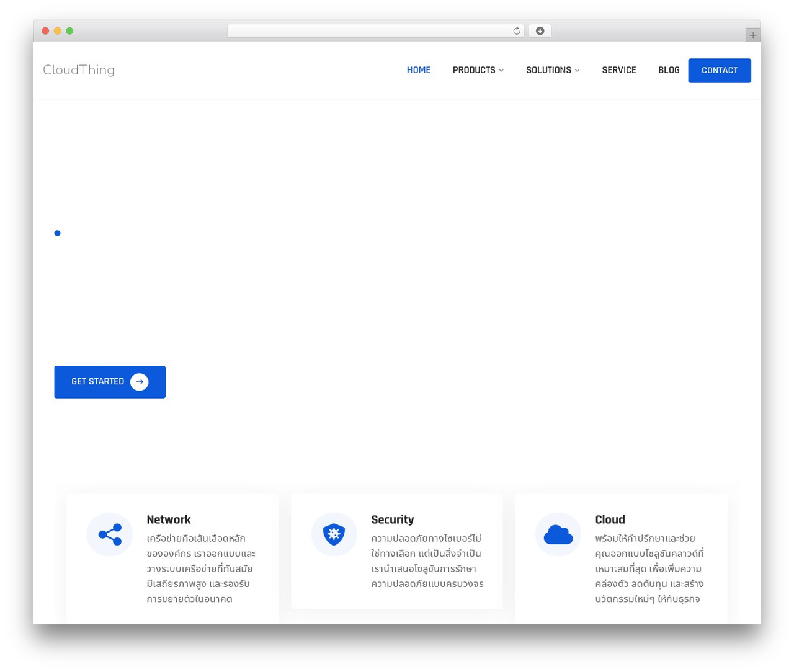Click the arrow icon in Get Started
Screen dimensions: 794x672
point(140,382)
